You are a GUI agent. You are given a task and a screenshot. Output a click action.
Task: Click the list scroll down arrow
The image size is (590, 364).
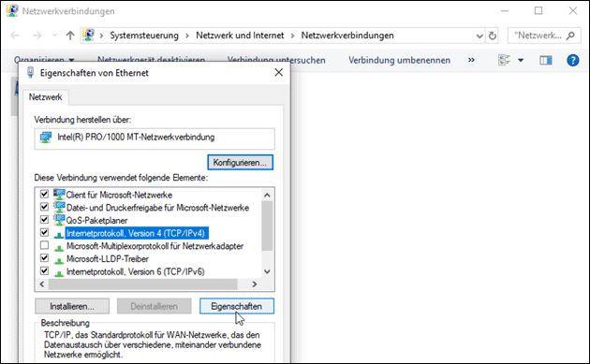pos(267,271)
